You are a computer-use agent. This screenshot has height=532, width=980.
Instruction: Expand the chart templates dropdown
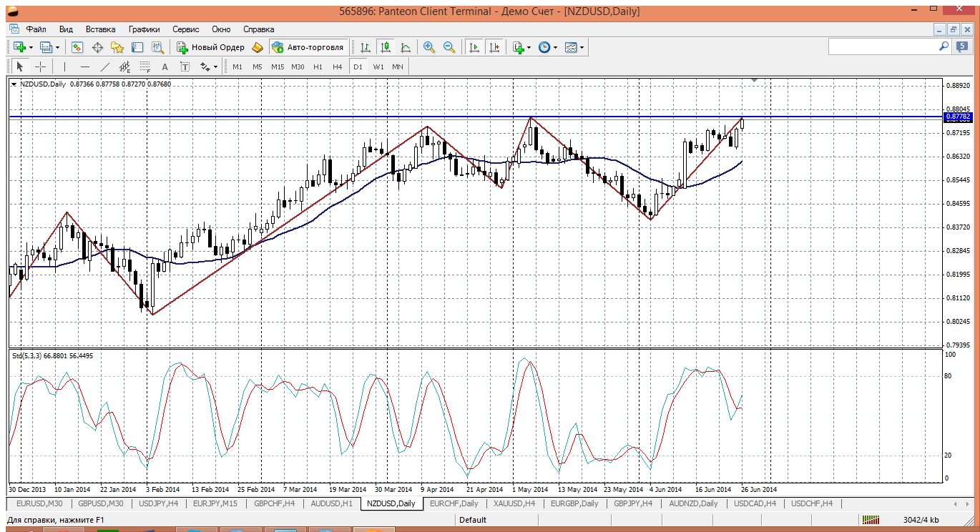[582, 48]
